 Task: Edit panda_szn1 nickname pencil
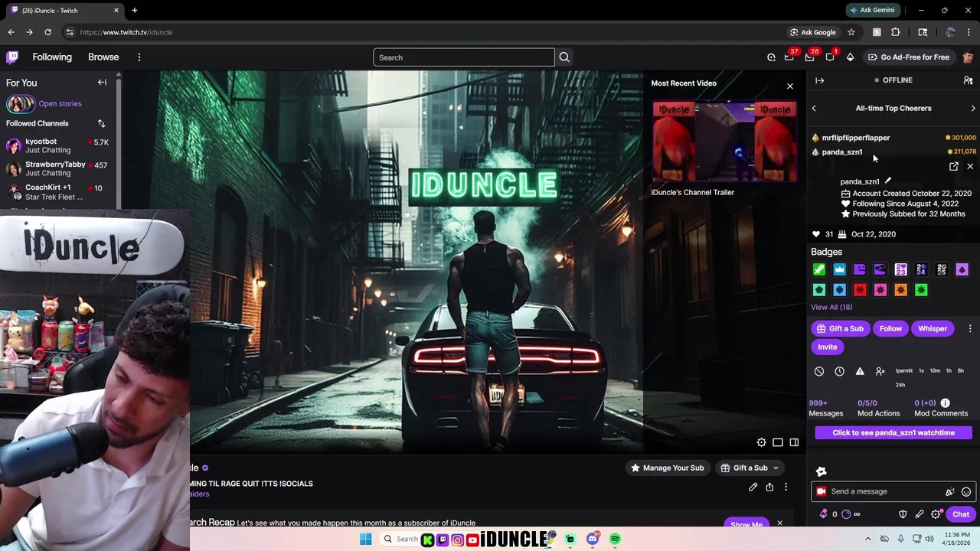coord(888,181)
